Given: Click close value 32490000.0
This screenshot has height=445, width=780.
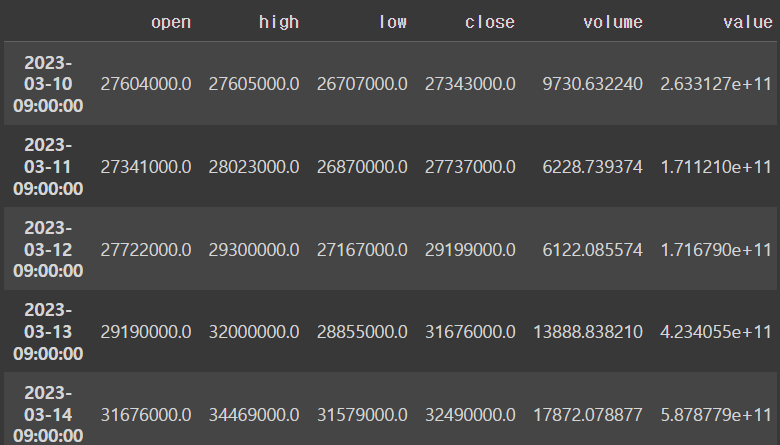Looking at the screenshot, I should click(470, 415).
